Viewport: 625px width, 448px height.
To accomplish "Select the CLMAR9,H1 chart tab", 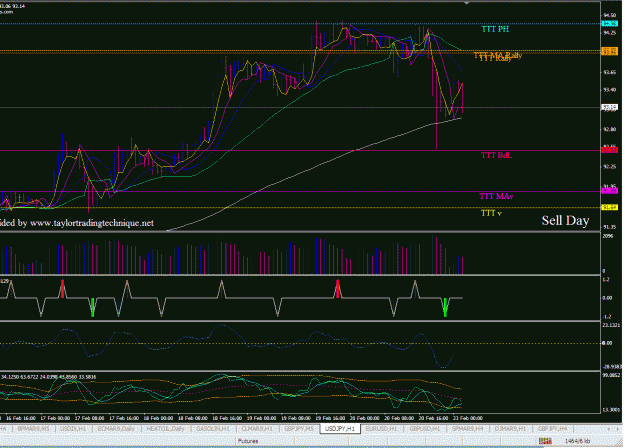I will [x=257, y=429].
